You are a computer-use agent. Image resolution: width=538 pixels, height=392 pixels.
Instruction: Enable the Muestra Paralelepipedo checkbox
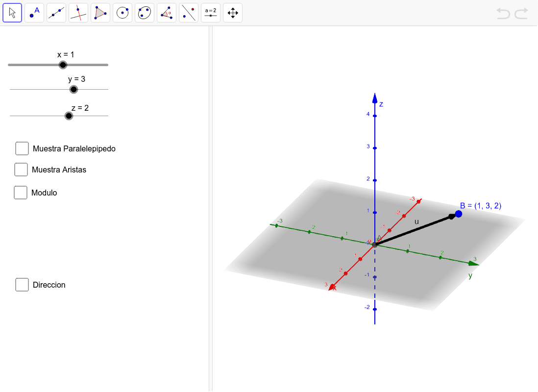[22, 148]
